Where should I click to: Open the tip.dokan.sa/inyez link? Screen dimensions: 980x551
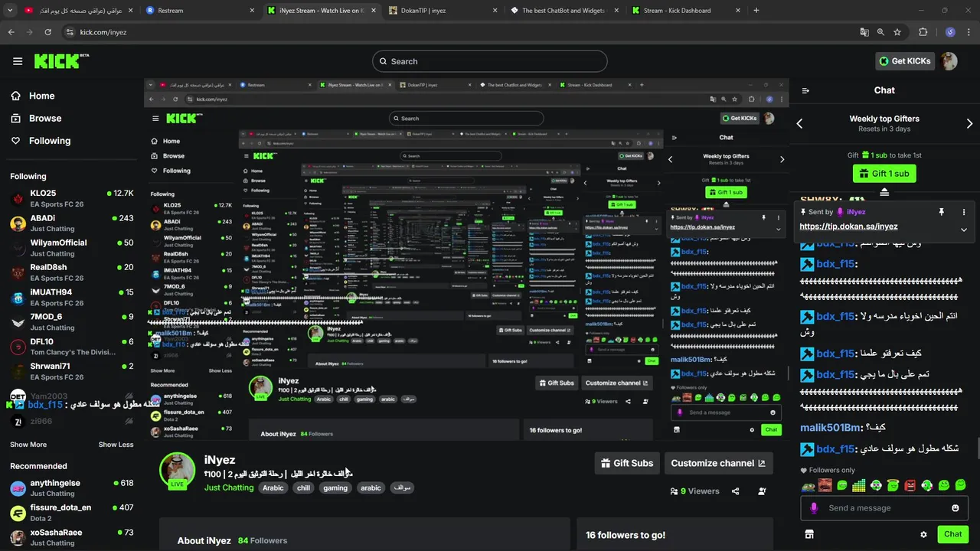point(848,227)
